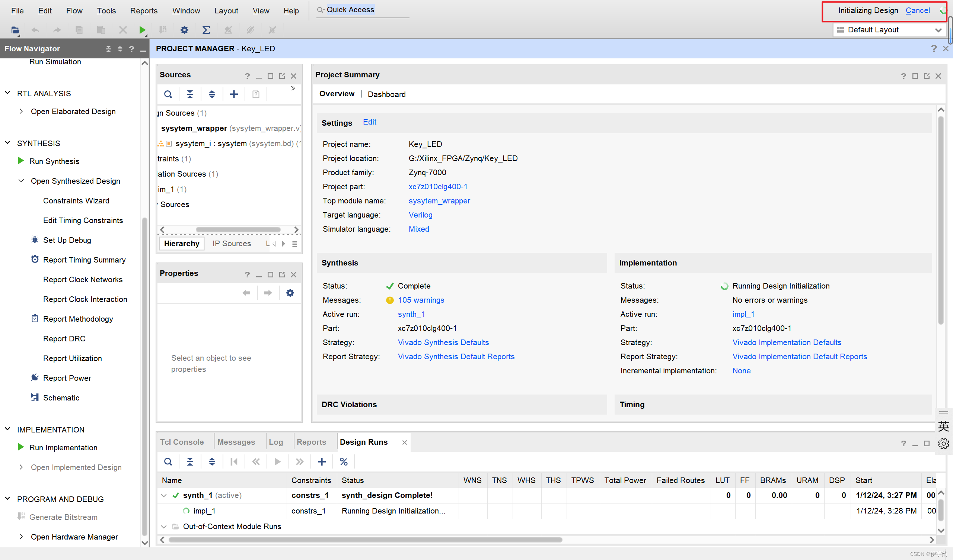
Task: Expand Open Elaborated Design
Action: (21, 111)
